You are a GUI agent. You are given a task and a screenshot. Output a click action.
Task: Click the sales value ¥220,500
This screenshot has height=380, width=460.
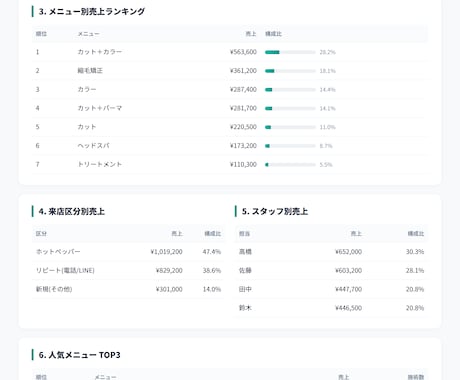pyautogui.click(x=243, y=127)
